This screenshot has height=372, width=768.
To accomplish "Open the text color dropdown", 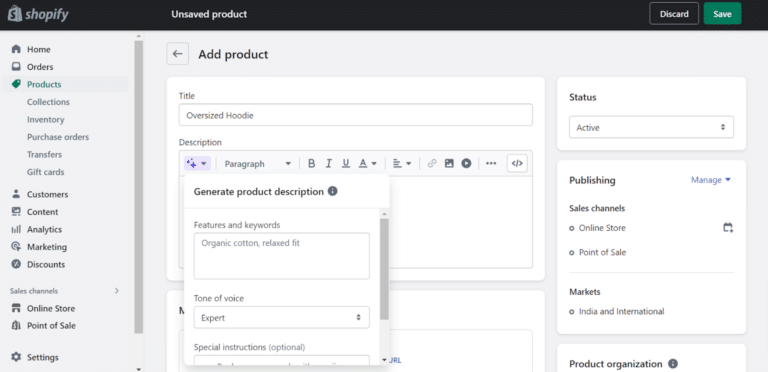I will point(367,163).
